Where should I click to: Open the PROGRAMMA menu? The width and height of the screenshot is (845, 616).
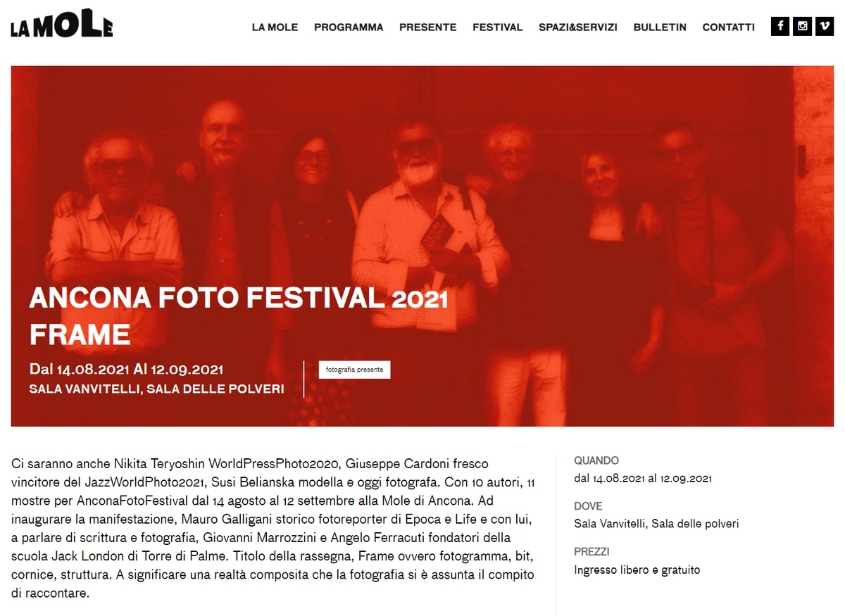click(349, 27)
